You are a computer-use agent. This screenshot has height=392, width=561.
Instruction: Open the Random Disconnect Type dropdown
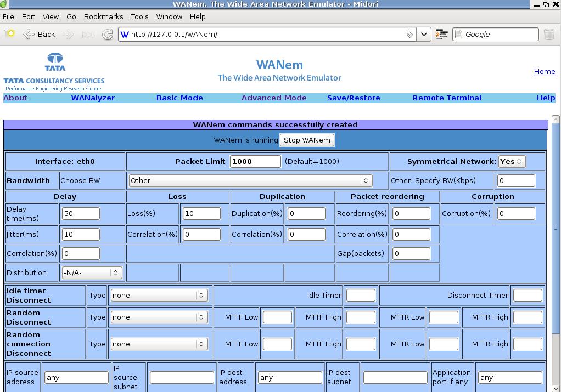pos(159,317)
